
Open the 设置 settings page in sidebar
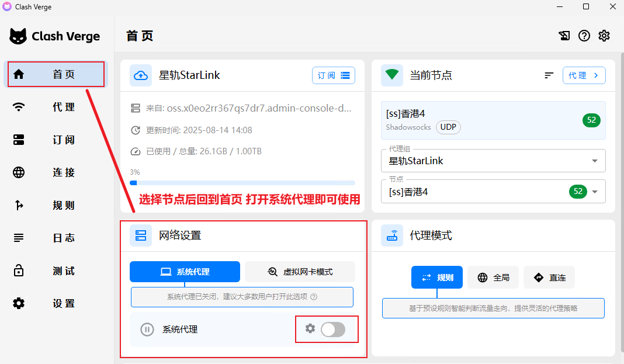point(56,304)
